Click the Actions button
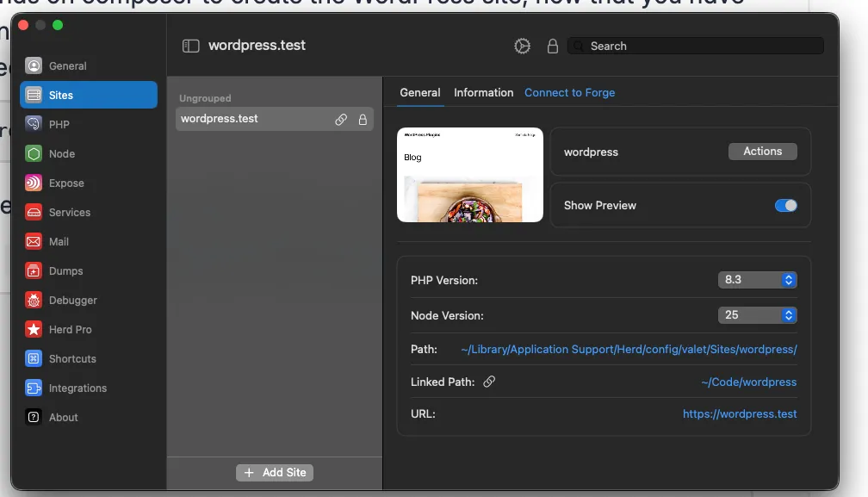 click(762, 151)
